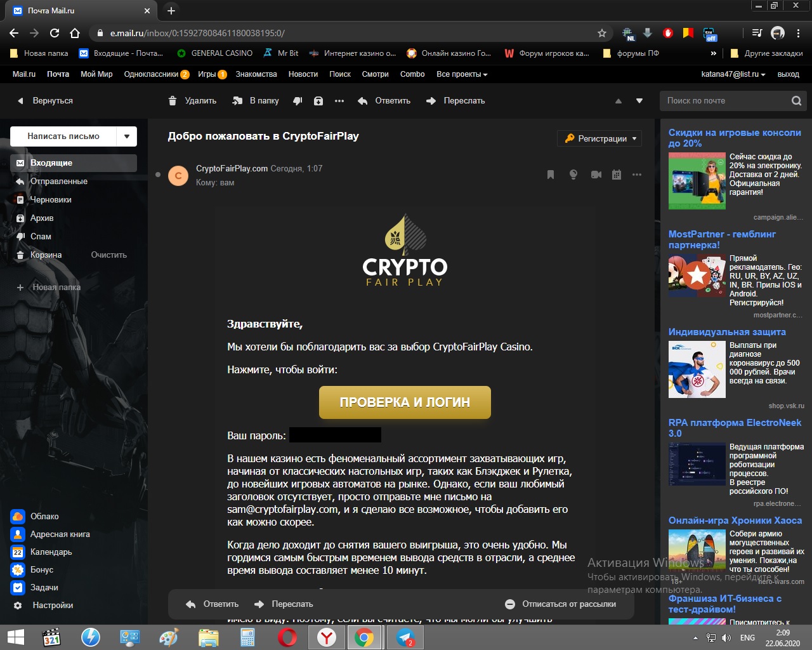Image resolution: width=812 pixels, height=650 pixels.
Task: Open the Входящие folder
Action: 74,163
